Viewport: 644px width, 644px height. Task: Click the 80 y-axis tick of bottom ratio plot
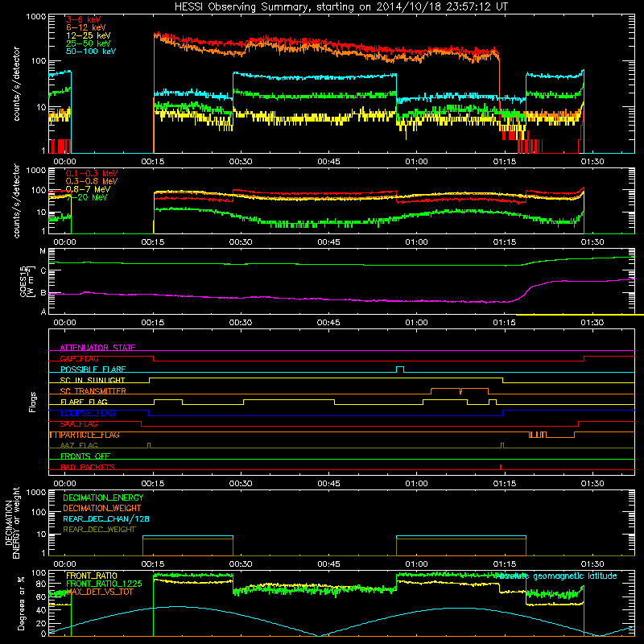[x=41, y=584]
